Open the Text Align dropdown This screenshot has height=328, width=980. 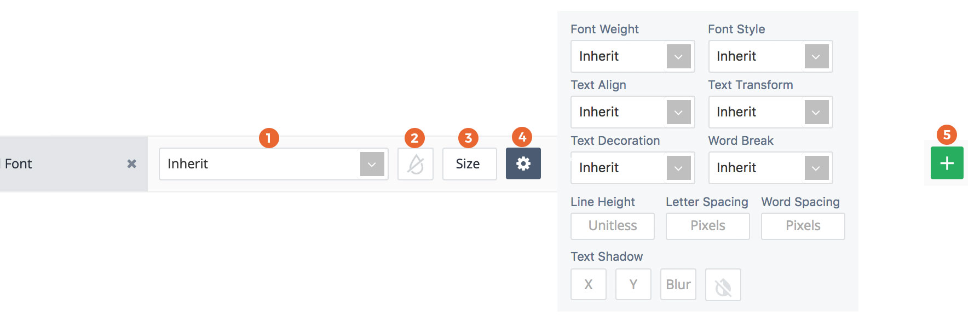tap(633, 112)
